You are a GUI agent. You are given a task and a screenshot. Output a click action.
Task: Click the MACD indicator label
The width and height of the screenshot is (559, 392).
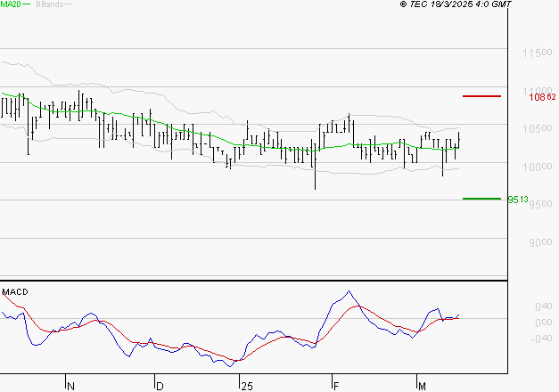16,291
